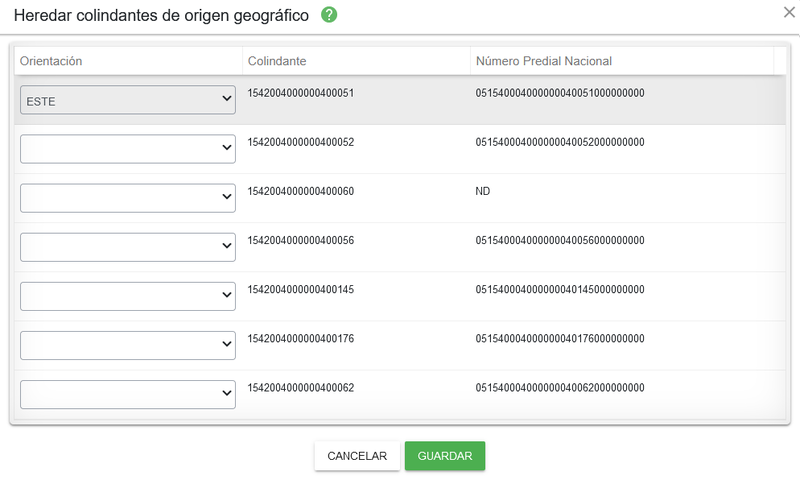The height and width of the screenshot is (480, 800).
Task: Click predial number 051540004000000040176000000000
Action: 560,339
